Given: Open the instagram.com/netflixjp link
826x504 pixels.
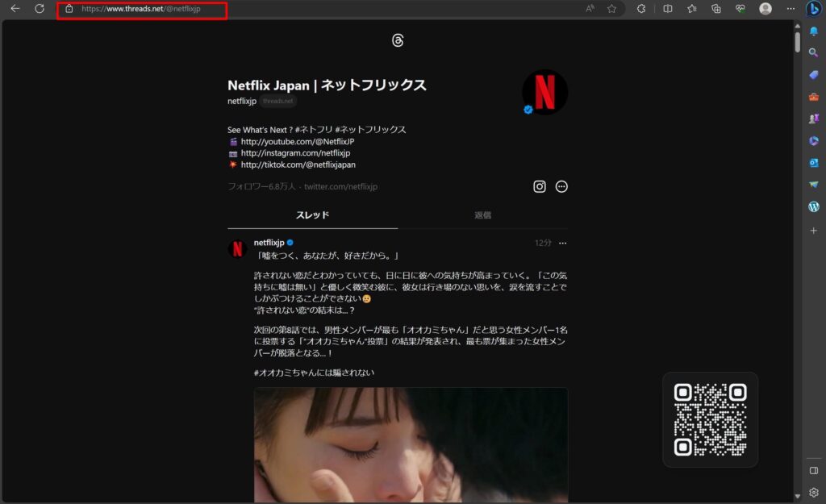Looking at the screenshot, I should pos(295,153).
